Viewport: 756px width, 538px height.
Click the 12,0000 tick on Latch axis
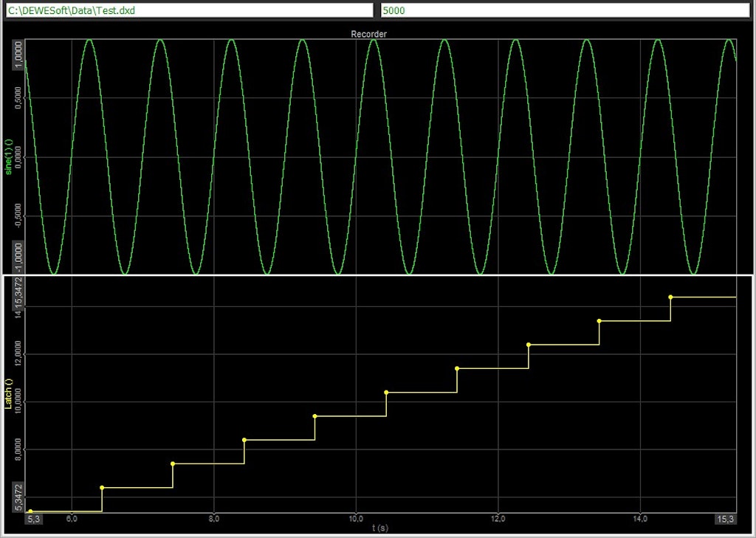[18, 354]
